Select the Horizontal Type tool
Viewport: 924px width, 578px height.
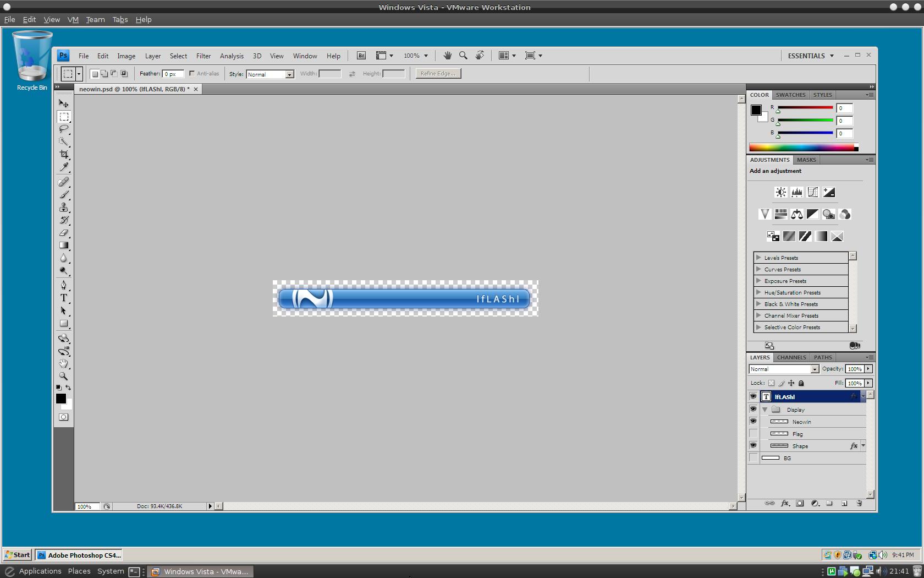[64, 298]
